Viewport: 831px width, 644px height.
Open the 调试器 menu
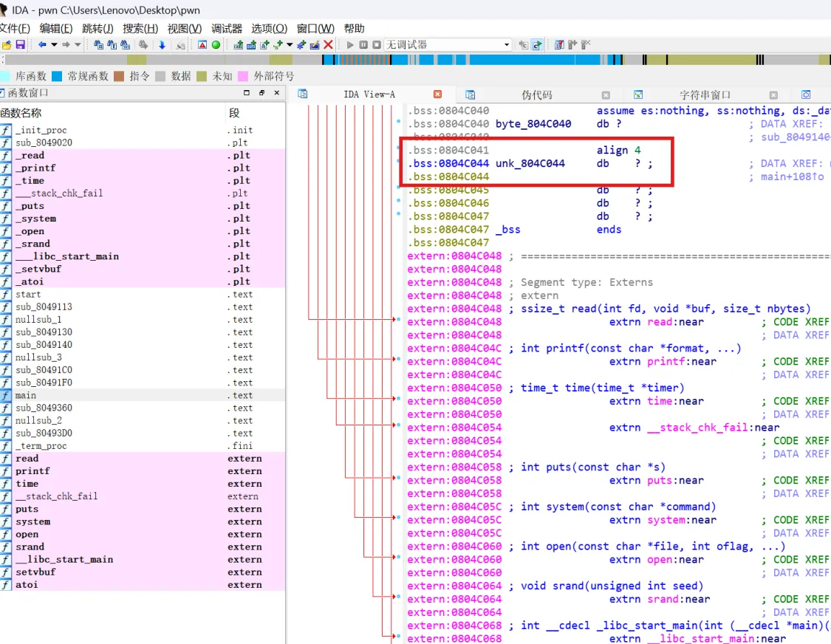[226, 28]
